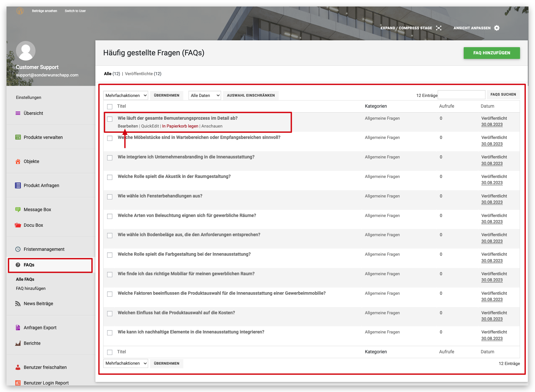
Task: Open FAQ hinzufügen in the sidebar submenu
Action: (x=31, y=289)
